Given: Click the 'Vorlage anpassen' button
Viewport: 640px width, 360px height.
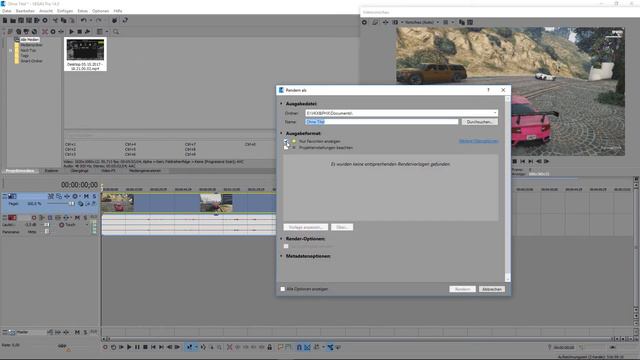Looking at the screenshot, I should point(306,227).
